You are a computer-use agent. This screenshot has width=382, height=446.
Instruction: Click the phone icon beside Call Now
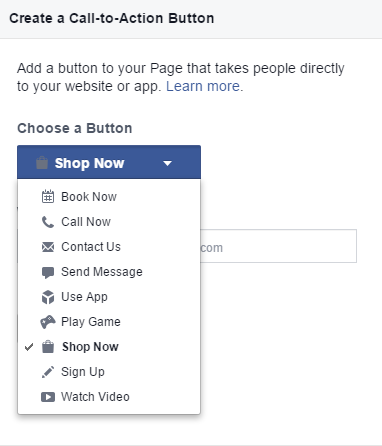click(x=48, y=222)
